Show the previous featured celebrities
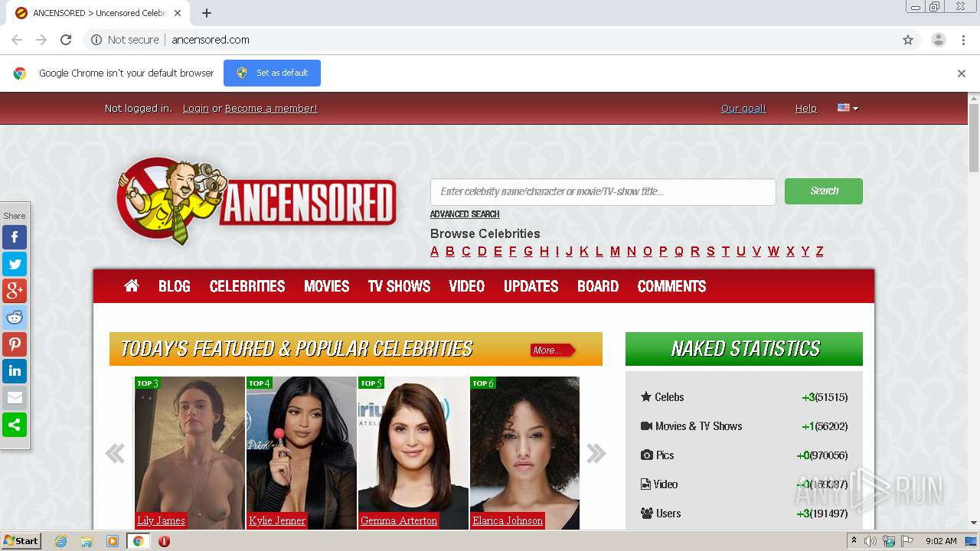 tap(115, 453)
